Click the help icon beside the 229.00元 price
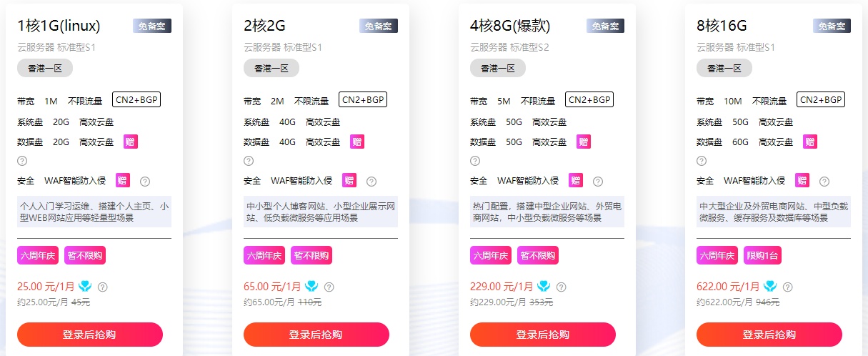The image size is (868, 356). [x=561, y=287]
